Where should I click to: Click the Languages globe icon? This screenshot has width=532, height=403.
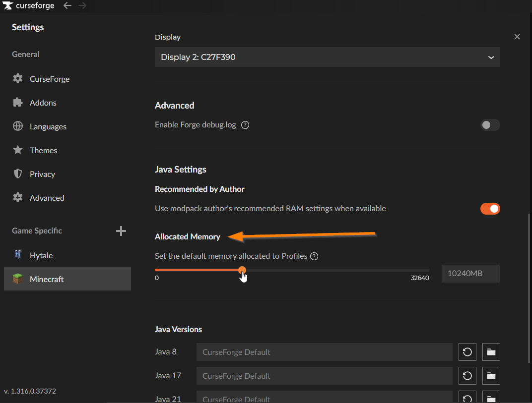pos(18,126)
